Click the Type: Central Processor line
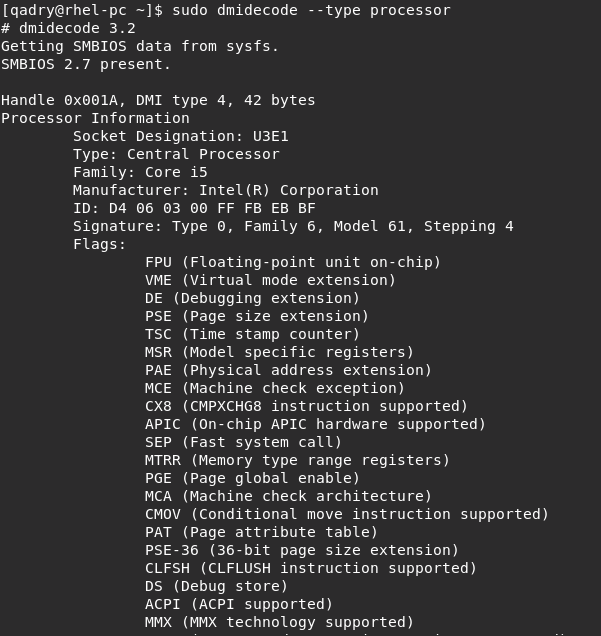This screenshot has height=636, width=601. [x=176, y=154]
